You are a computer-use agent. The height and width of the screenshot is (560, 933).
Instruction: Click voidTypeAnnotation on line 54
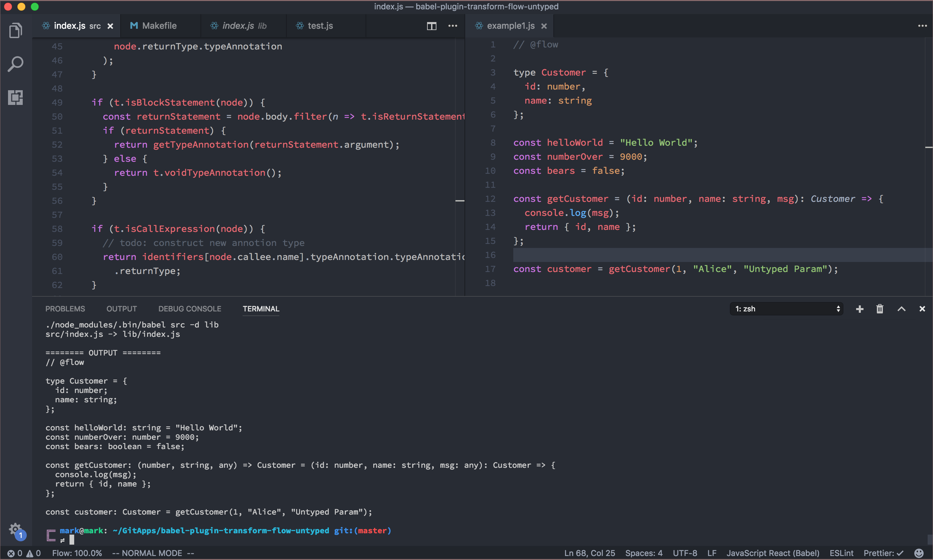pyautogui.click(x=215, y=173)
